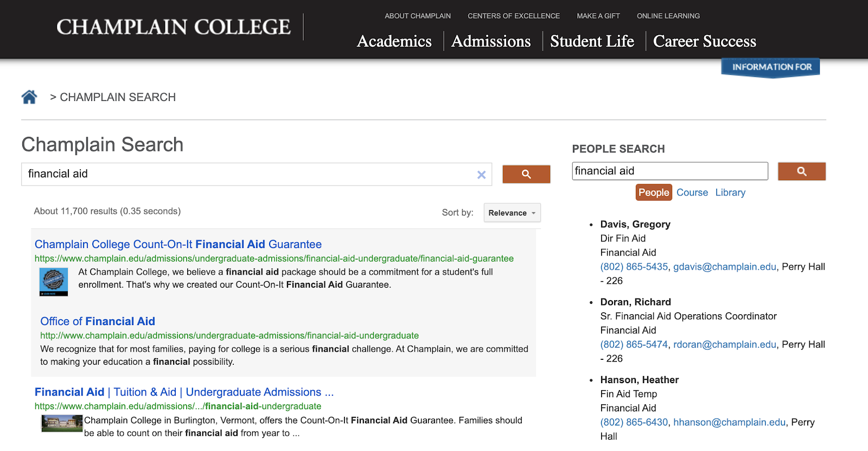The height and width of the screenshot is (451, 868).
Task: Switch to the Course search tab
Action: [x=692, y=193]
